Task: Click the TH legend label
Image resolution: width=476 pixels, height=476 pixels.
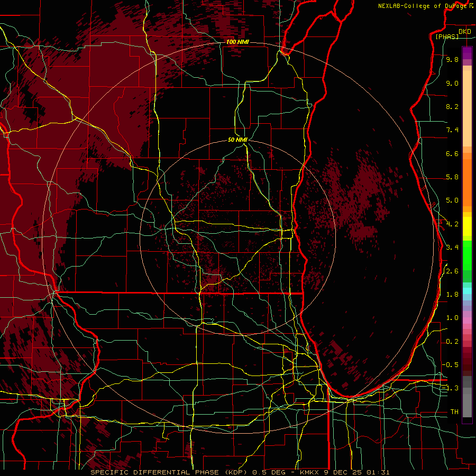Action: pyautogui.click(x=454, y=411)
